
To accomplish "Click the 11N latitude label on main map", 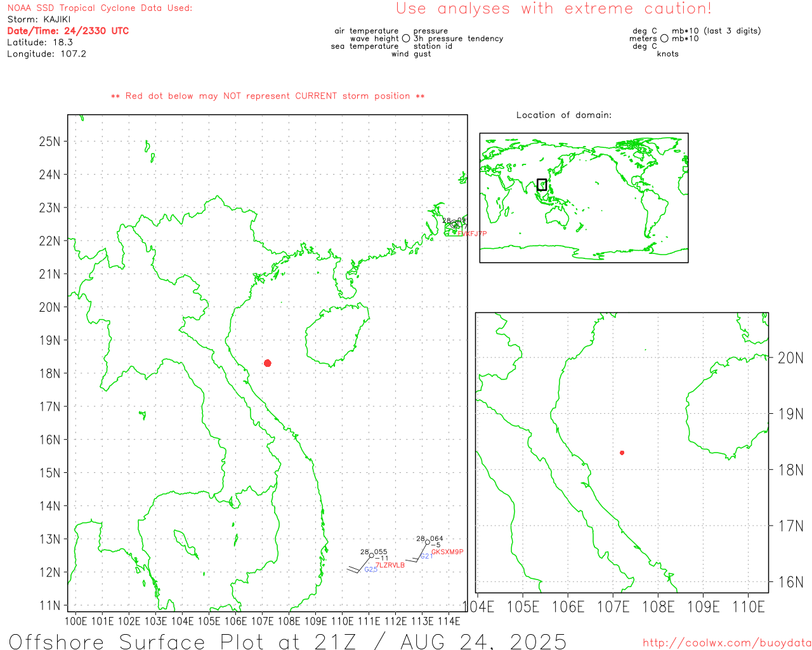I will [50, 606].
